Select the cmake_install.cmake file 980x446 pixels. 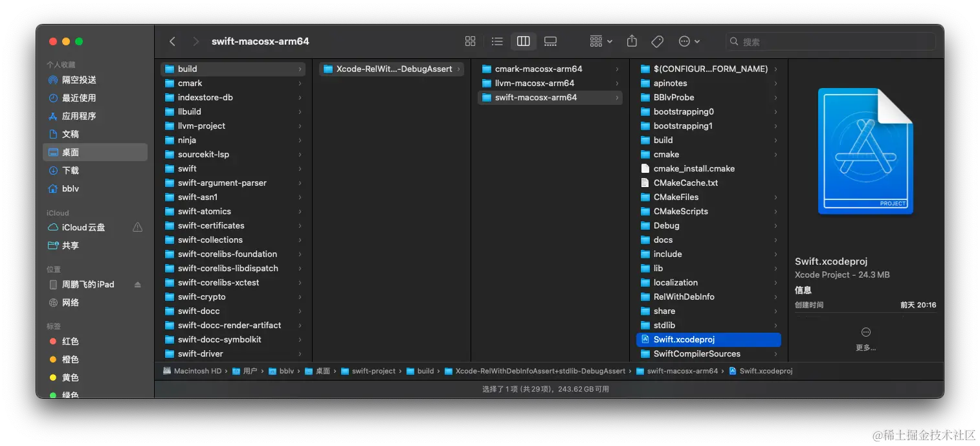click(x=709, y=168)
